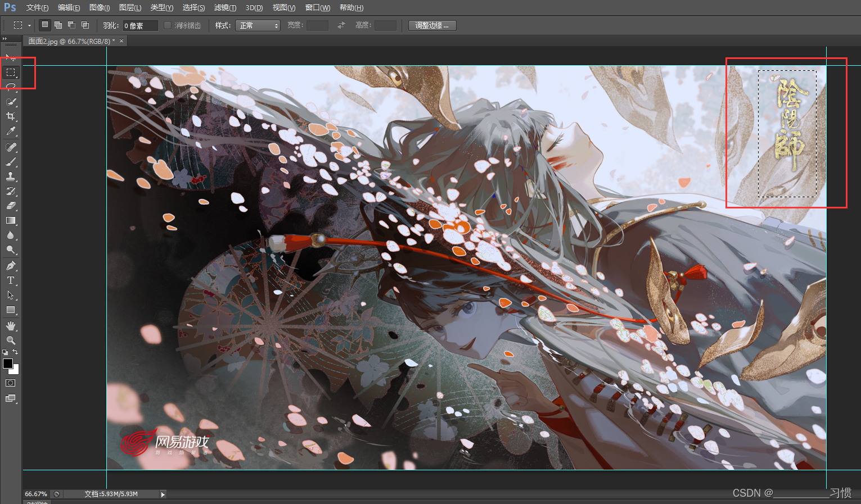Screen dimensions: 861x504
Task: Select the Hand tool
Action: (x=11, y=326)
